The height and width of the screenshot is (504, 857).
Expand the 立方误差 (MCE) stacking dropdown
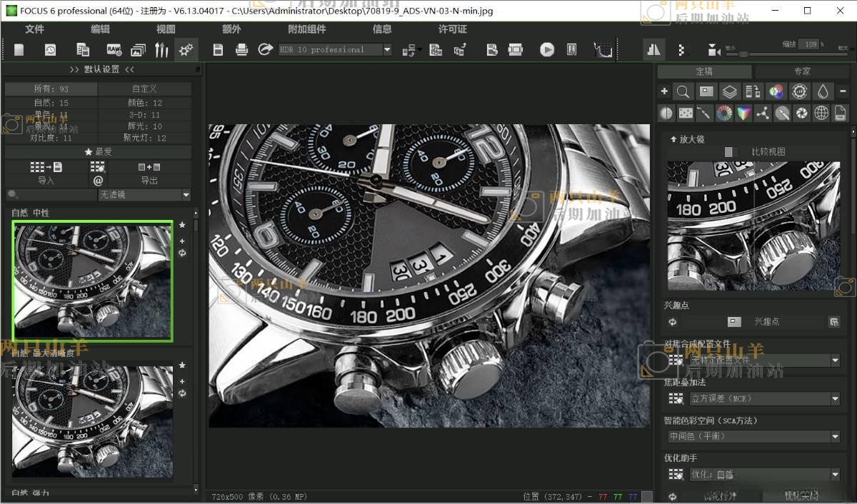tap(835, 398)
